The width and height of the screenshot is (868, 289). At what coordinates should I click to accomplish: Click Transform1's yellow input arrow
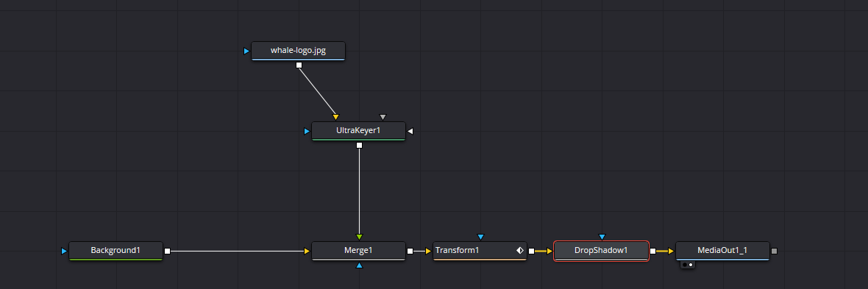coord(428,251)
